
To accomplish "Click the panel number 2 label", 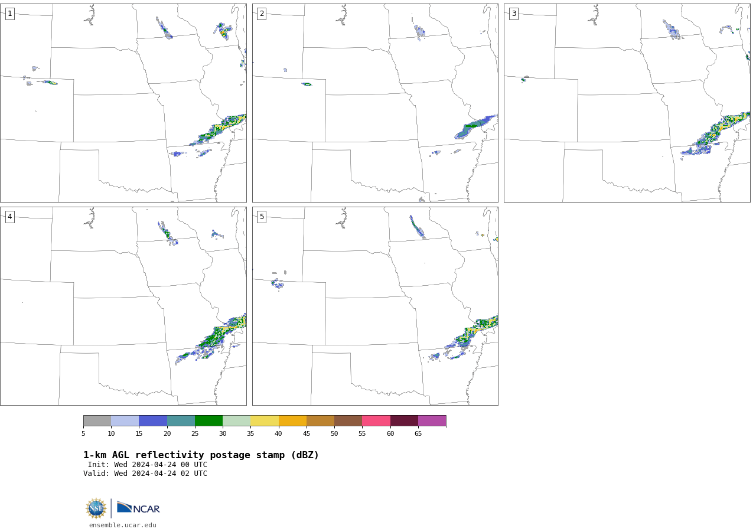I will [262, 14].
